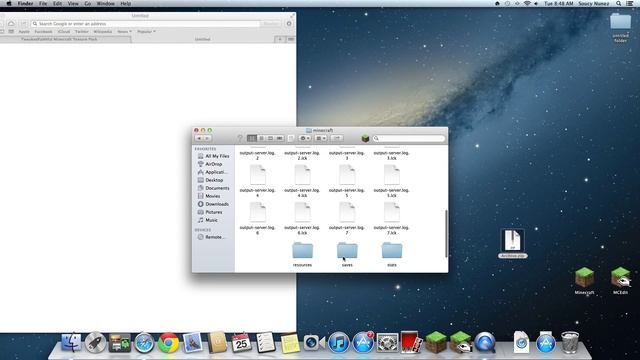Select the zip archive on the desktop
The height and width of the screenshot is (360, 640).
pyautogui.click(x=513, y=244)
